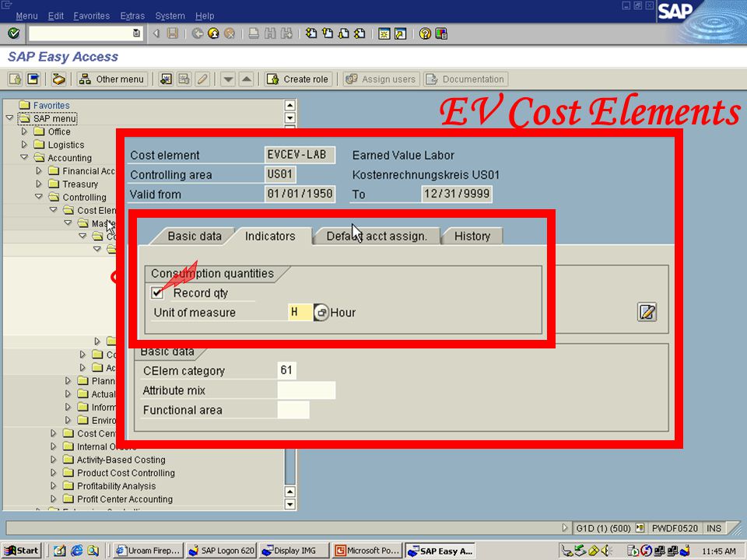Collapse the Controlling folder node
The image size is (747, 560).
pyautogui.click(x=39, y=197)
